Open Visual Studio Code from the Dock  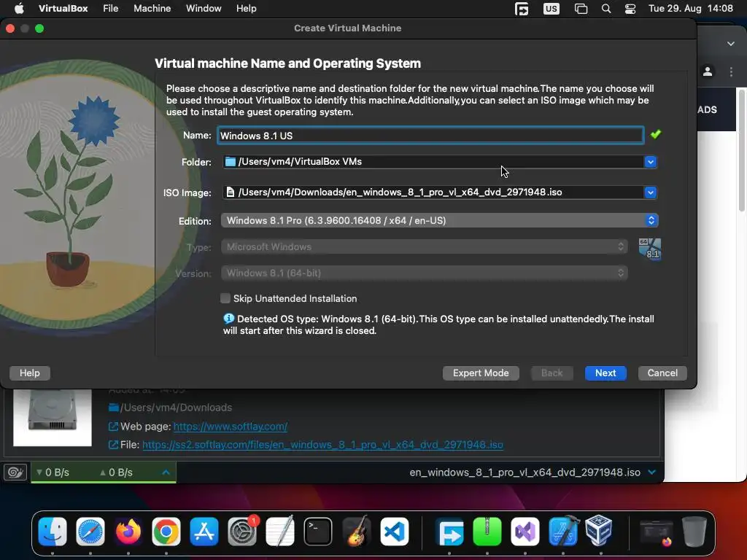click(x=394, y=531)
